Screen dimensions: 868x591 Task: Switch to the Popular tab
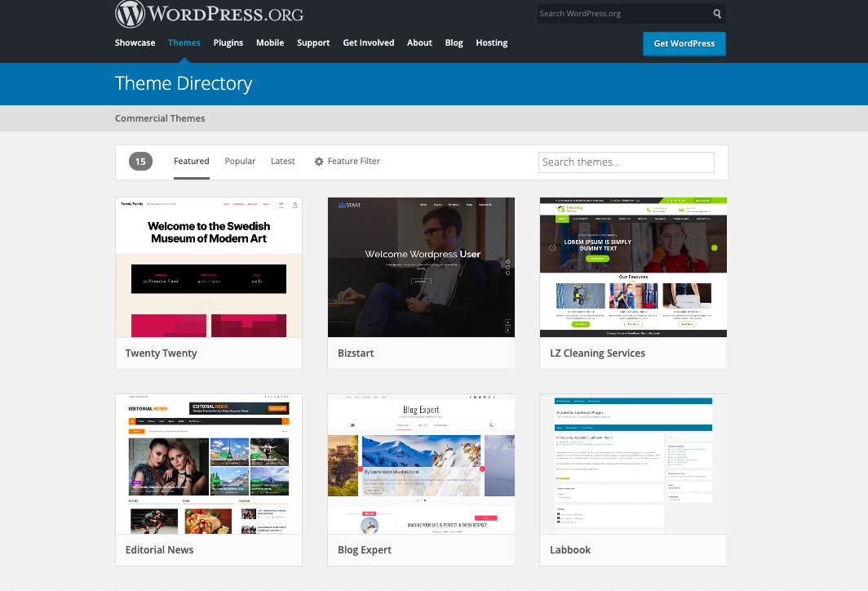coord(240,161)
